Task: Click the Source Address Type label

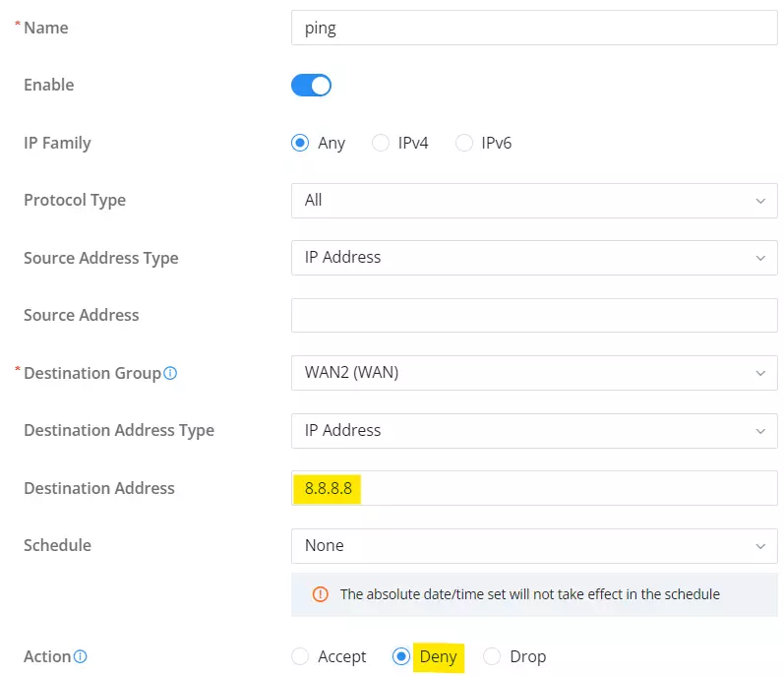Action: 101,258
